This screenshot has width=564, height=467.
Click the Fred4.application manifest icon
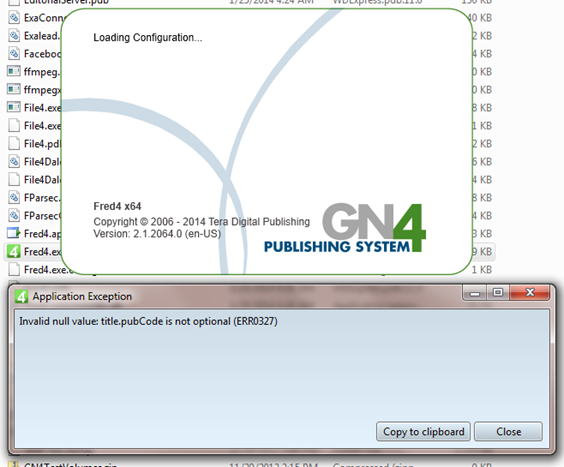click(14, 233)
